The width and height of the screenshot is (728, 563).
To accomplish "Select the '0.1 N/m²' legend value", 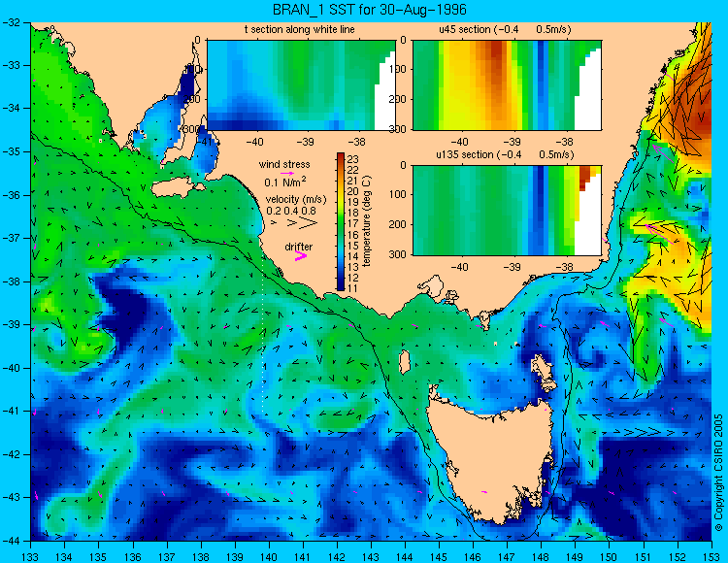I will 285,182.
